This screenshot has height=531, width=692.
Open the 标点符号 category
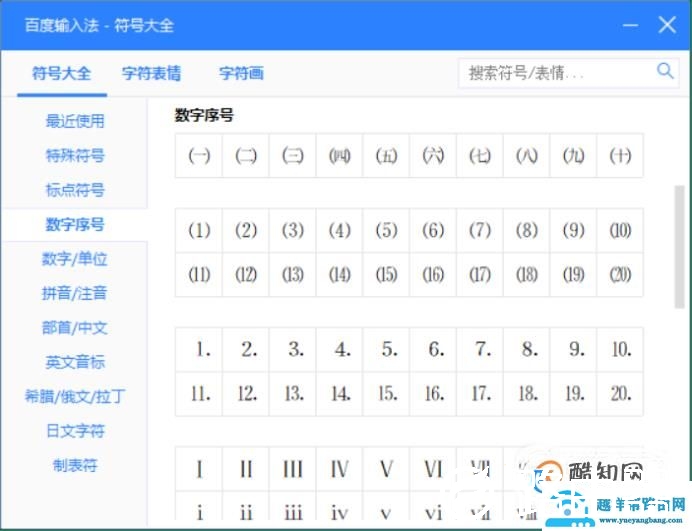point(75,190)
